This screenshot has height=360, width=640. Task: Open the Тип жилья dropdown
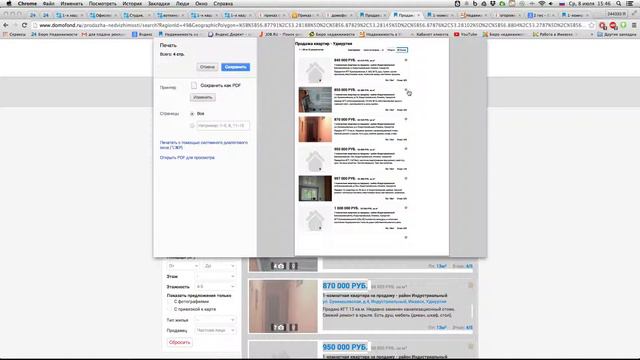tap(216, 320)
